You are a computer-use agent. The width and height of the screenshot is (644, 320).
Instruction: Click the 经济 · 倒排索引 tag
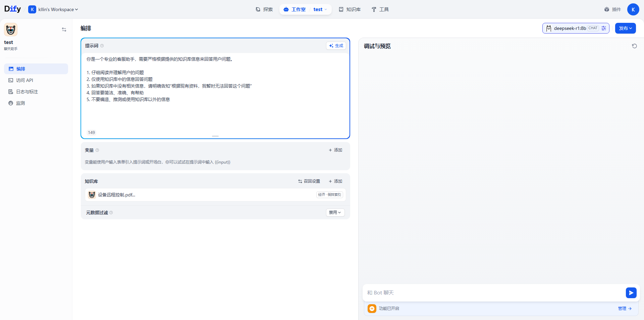point(330,195)
